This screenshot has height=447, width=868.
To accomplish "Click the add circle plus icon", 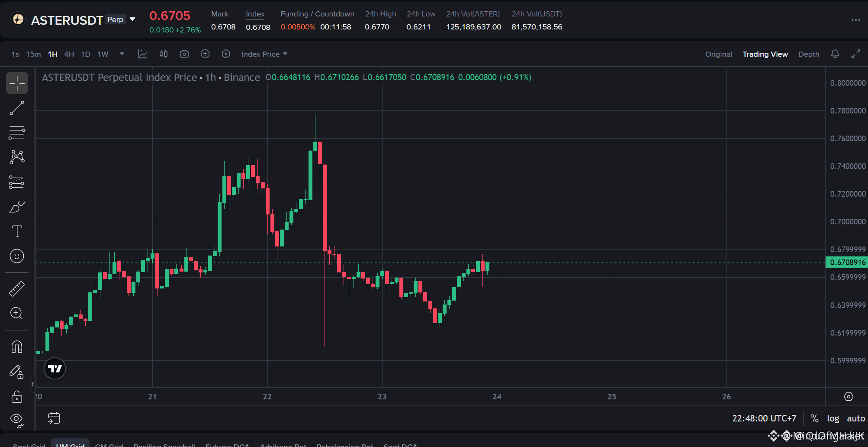I will (205, 54).
